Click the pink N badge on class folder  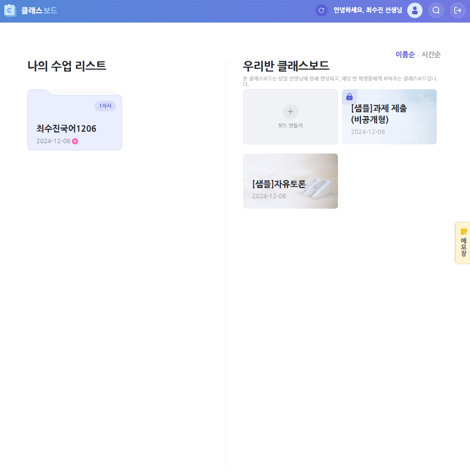click(x=75, y=141)
